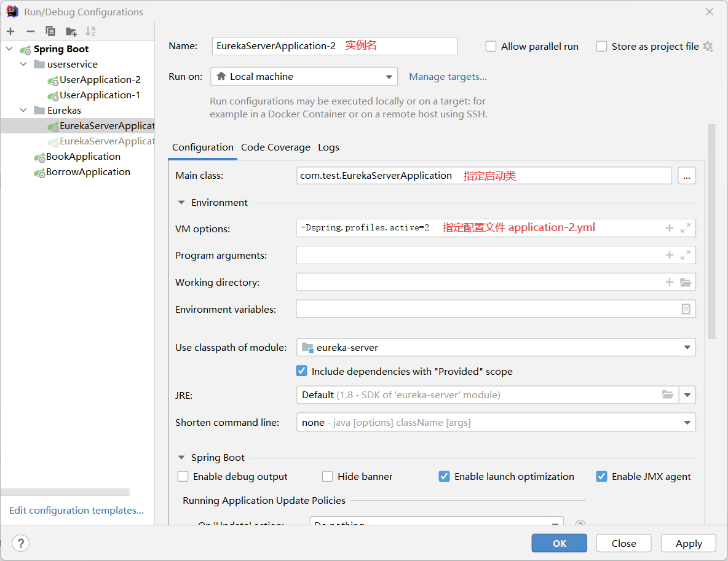Switch to the Logs tab
The height and width of the screenshot is (561, 728).
tap(328, 147)
